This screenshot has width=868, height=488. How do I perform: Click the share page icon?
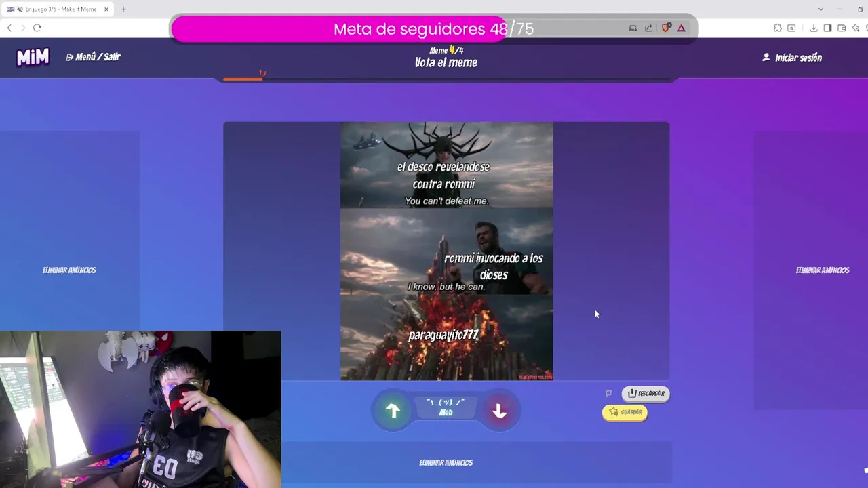[648, 28]
